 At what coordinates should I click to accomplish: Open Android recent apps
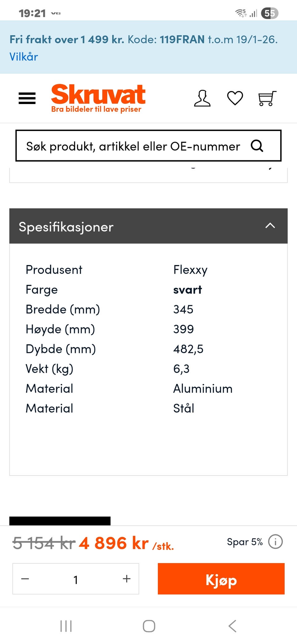[x=66, y=626]
